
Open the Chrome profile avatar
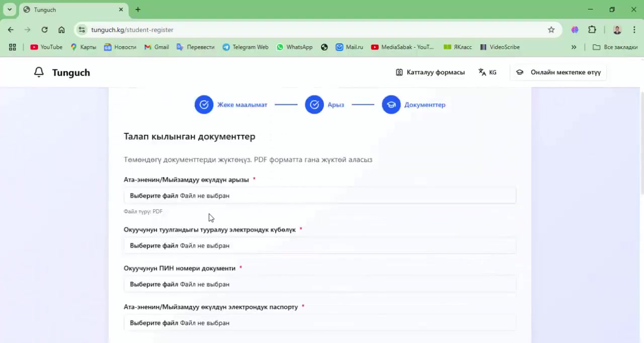[617, 30]
